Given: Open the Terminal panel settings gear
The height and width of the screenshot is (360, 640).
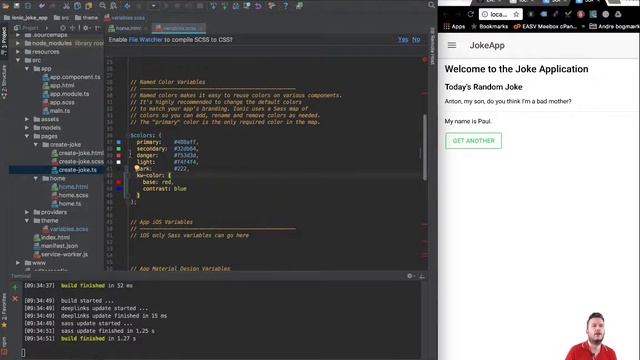Looking at the screenshot, I should coord(410,276).
